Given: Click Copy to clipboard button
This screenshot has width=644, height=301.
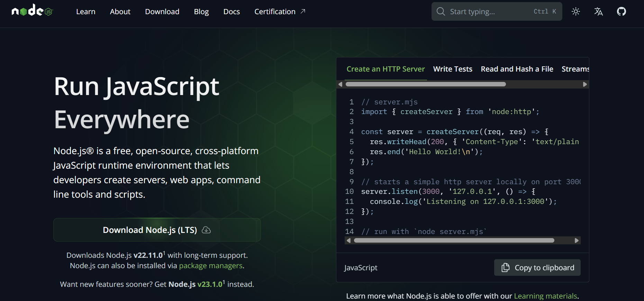Looking at the screenshot, I should click(x=537, y=267).
